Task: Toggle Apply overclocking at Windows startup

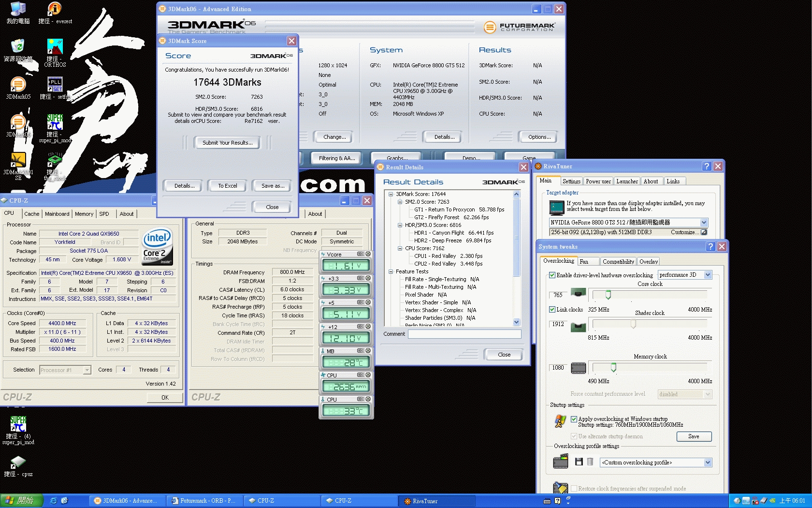Action: tap(574, 419)
